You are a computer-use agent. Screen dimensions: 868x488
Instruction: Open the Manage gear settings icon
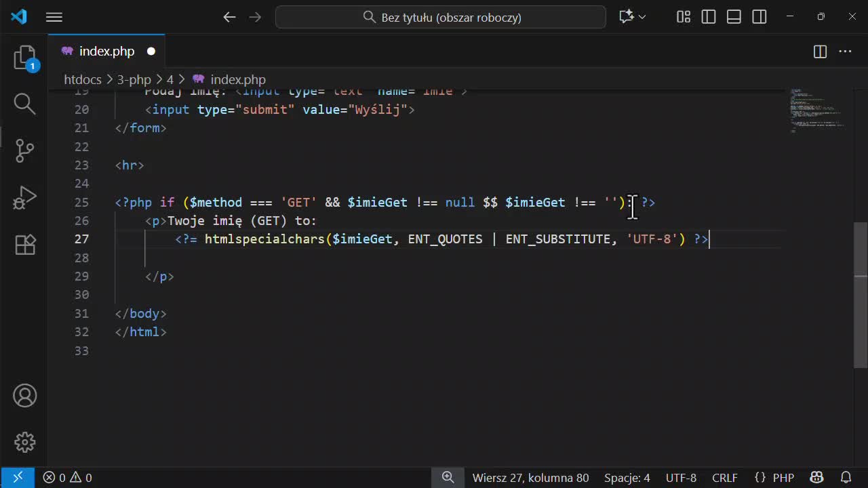pyautogui.click(x=25, y=442)
